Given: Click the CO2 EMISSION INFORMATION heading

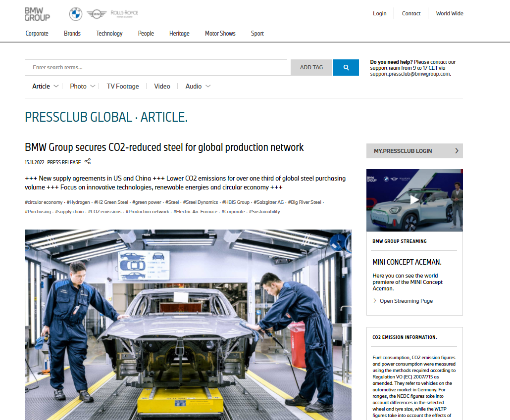Looking at the screenshot, I should click(405, 337).
